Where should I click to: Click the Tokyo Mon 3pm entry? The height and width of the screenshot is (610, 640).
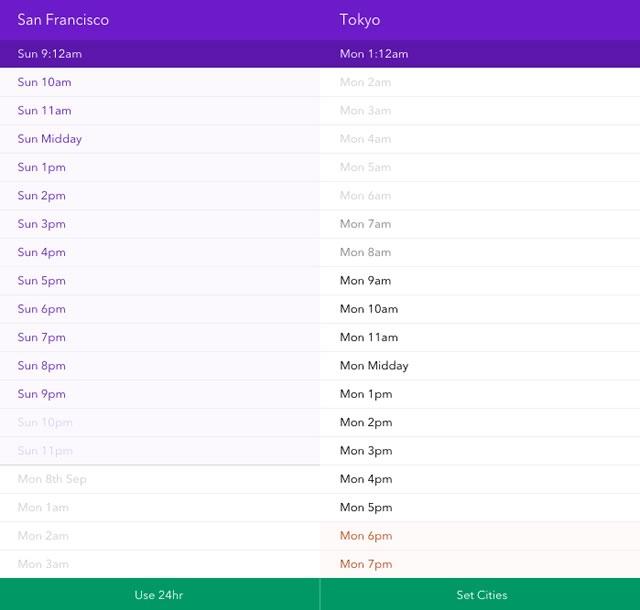click(480, 451)
